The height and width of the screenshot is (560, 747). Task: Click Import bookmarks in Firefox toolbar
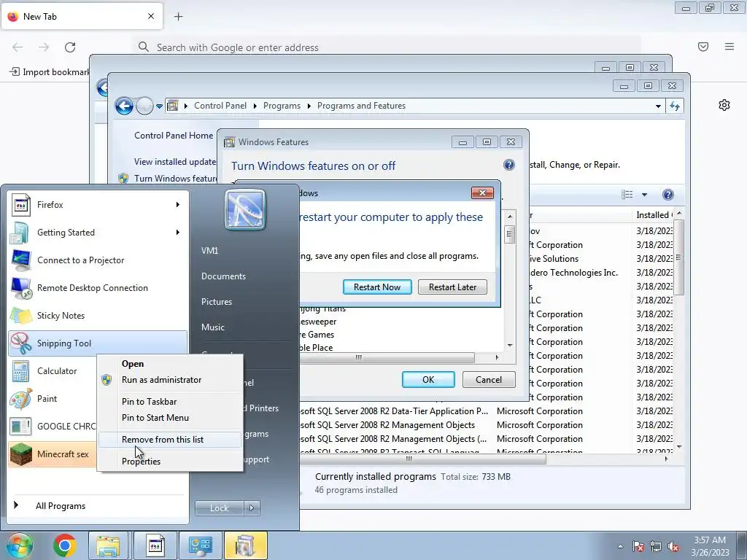pos(50,72)
